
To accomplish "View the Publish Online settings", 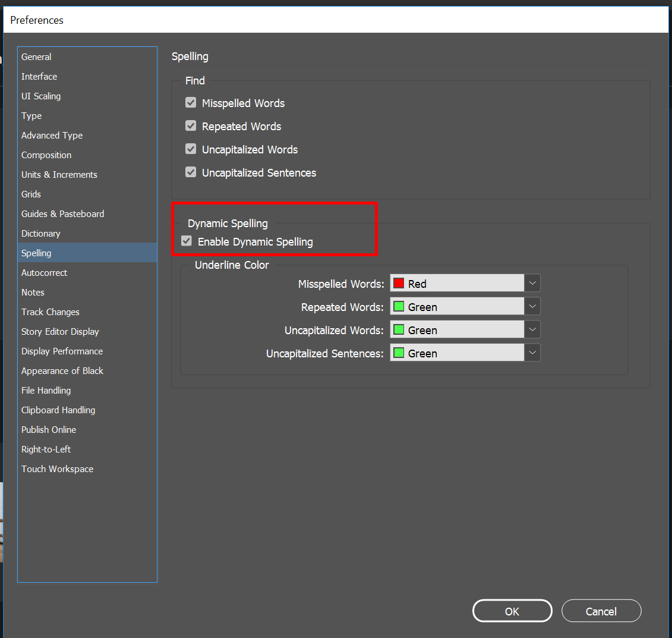I will [49, 429].
